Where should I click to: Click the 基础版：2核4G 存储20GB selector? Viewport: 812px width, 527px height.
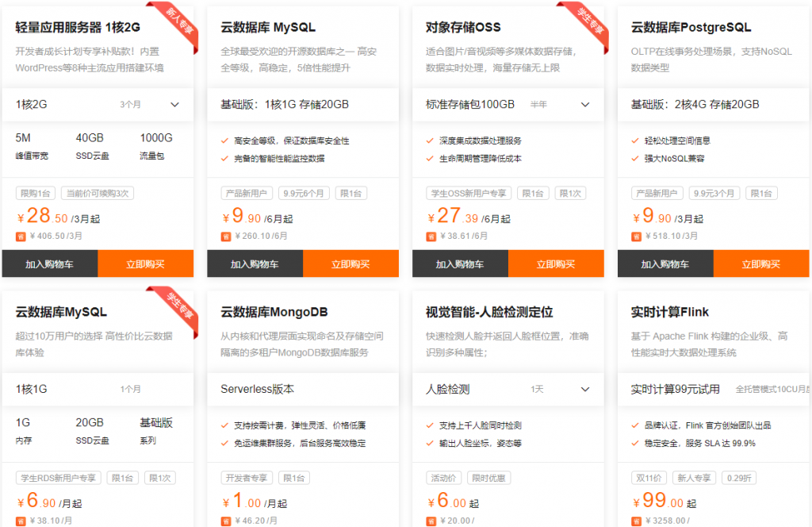(713, 105)
